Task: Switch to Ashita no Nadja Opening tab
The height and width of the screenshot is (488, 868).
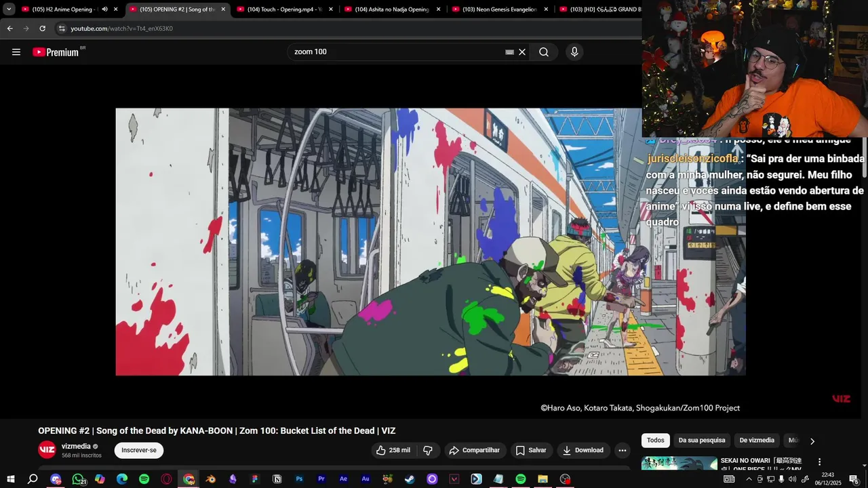Action: (x=391, y=9)
